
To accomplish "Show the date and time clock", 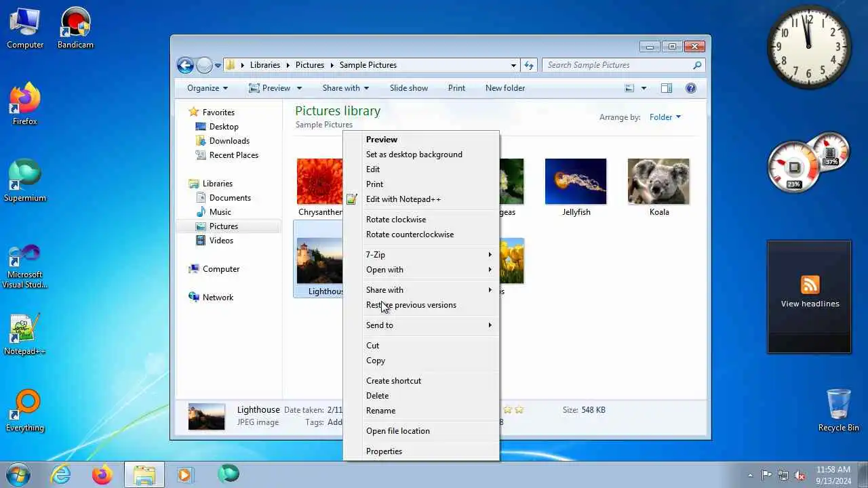I will pyautogui.click(x=833, y=474).
